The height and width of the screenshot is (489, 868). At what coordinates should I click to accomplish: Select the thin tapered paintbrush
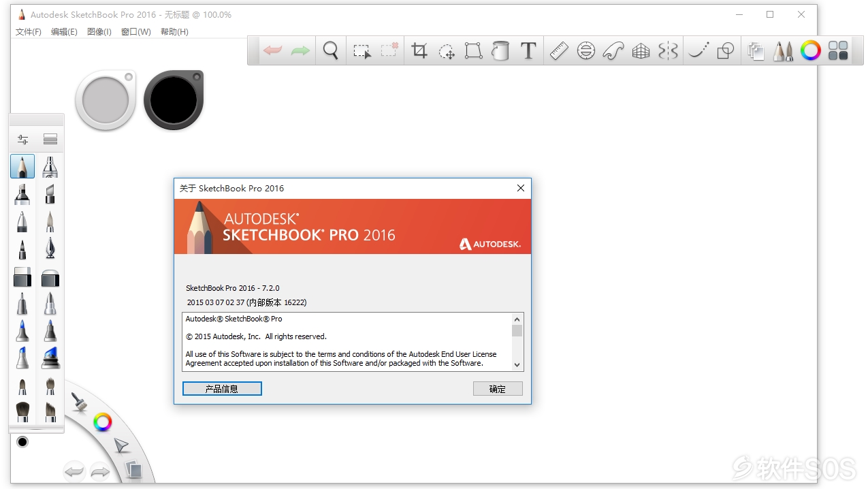tap(50, 221)
